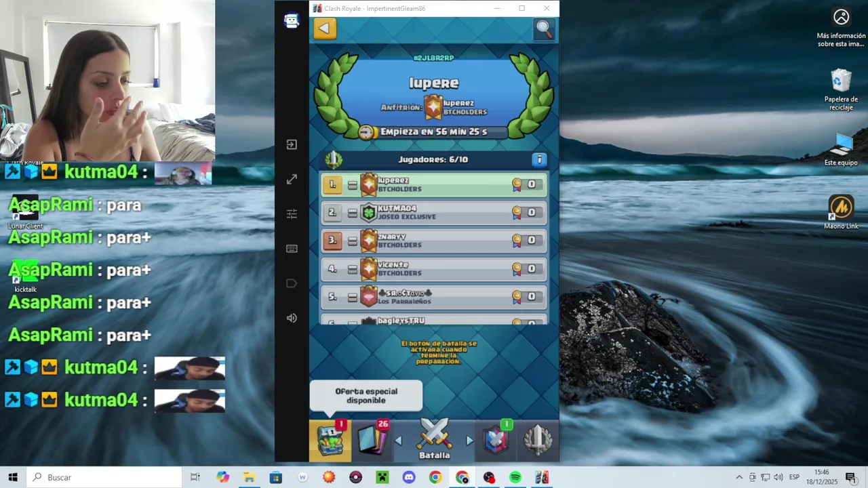Select player row KUTMA04 Joseo Exclusive
The width and height of the screenshot is (868, 488).
434,212
